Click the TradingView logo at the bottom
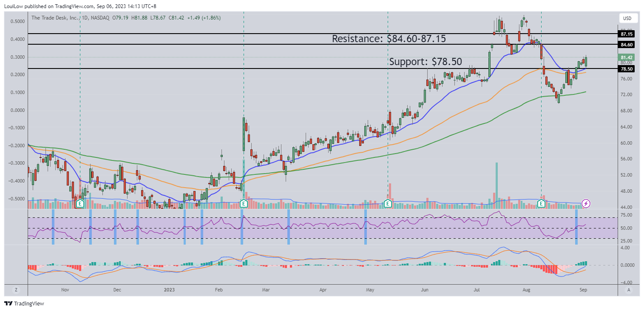Viewport: 644px width, 311px height. point(24,303)
